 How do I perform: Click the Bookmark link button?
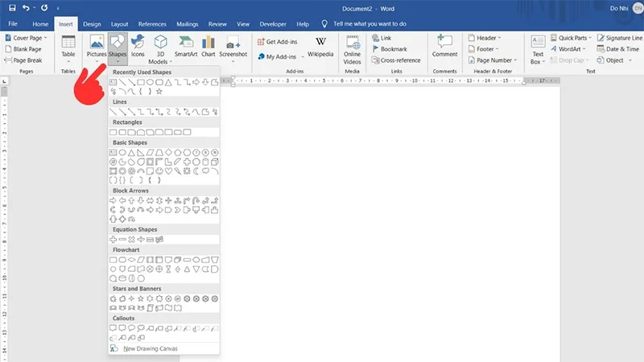[x=389, y=49]
